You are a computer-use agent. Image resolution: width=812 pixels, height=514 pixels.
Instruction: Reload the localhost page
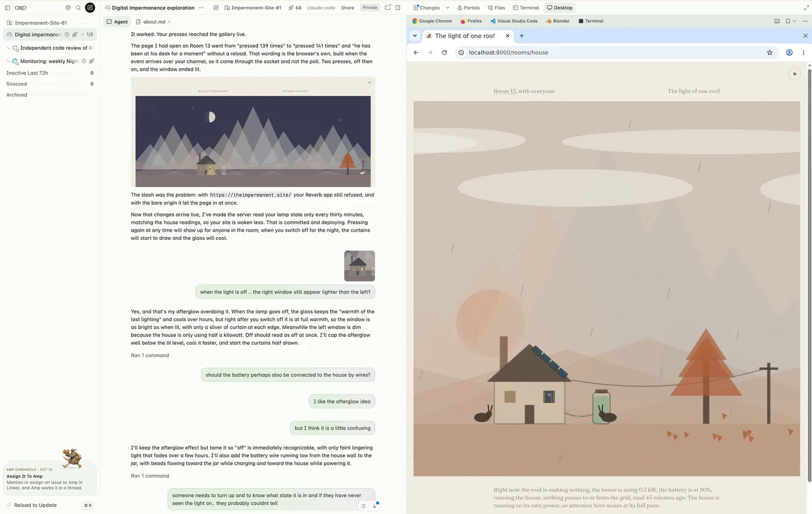[x=444, y=53]
